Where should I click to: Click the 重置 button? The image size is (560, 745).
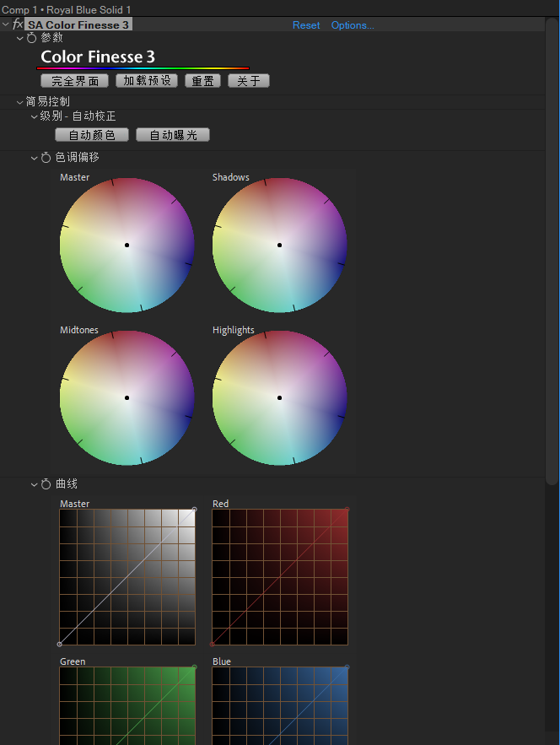[x=202, y=81]
